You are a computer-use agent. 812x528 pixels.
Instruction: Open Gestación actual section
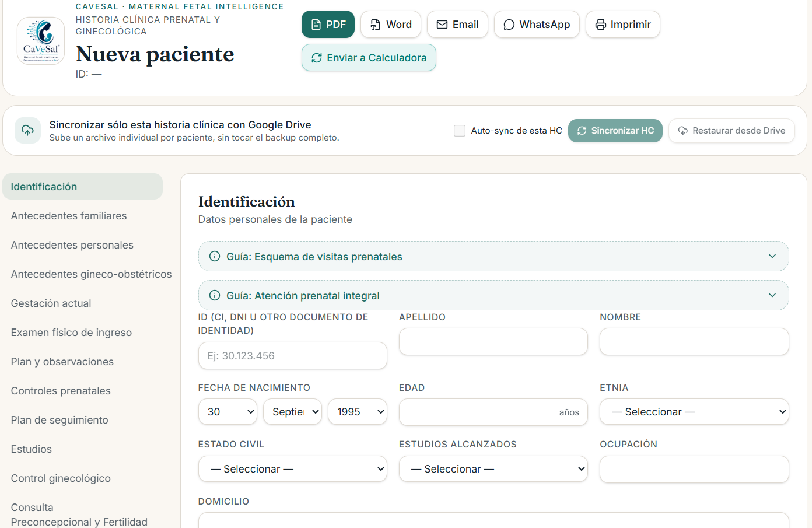tap(82, 303)
